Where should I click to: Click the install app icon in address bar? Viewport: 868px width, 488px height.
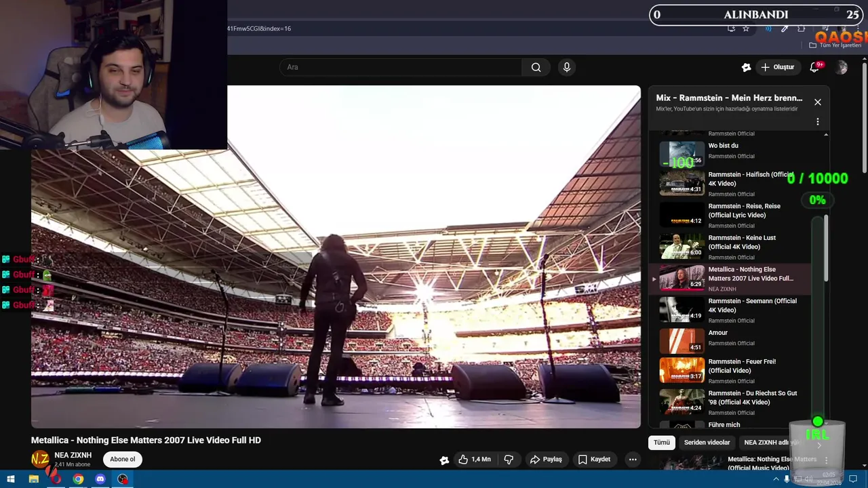(731, 28)
